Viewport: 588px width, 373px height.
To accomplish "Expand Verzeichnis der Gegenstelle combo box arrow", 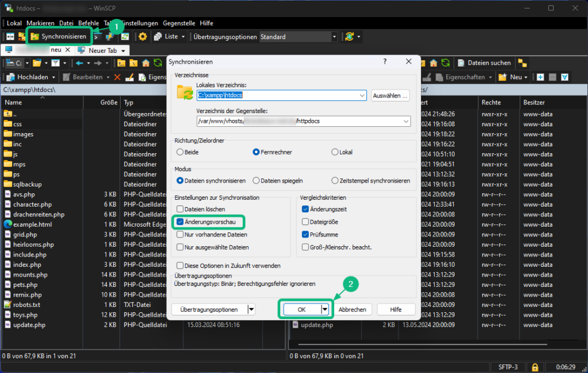I will tap(406, 121).
